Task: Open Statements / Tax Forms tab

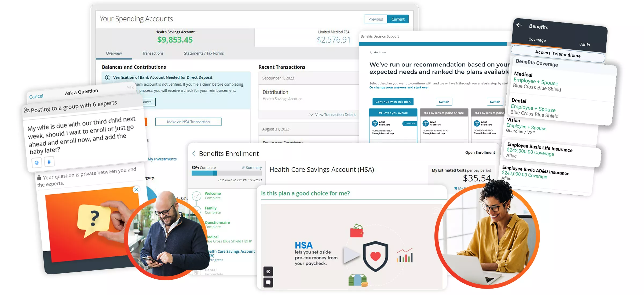Action: [204, 53]
